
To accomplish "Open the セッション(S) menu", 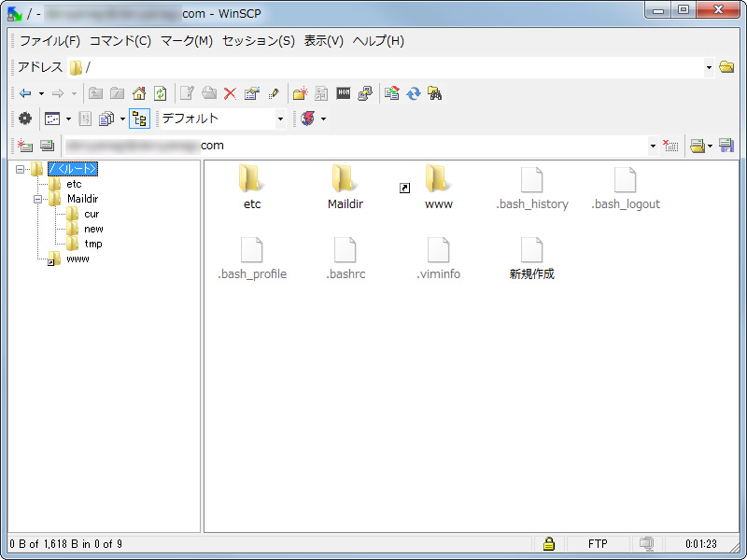I will pos(259,41).
